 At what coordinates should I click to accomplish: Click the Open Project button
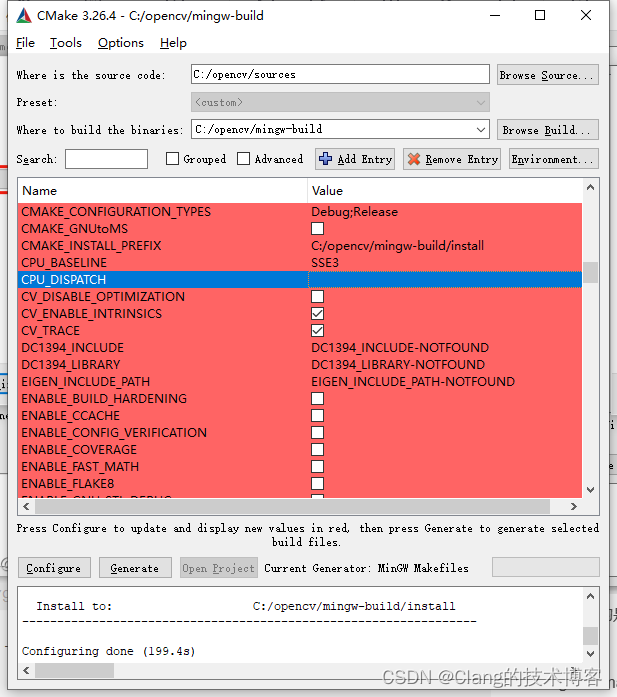click(219, 568)
